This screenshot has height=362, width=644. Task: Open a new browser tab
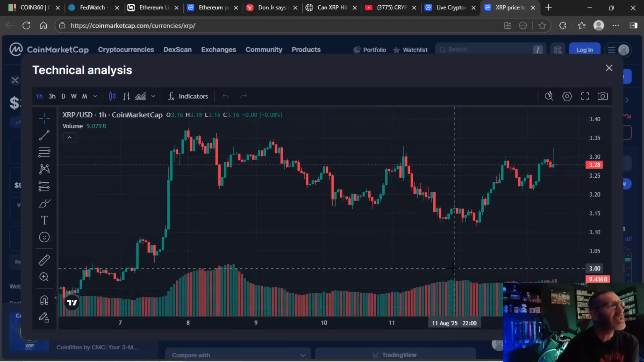tap(548, 7)
